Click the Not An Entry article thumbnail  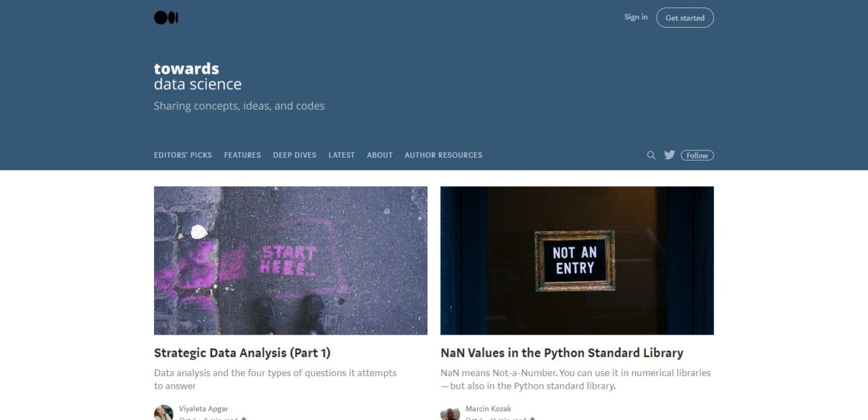[577, 261]
